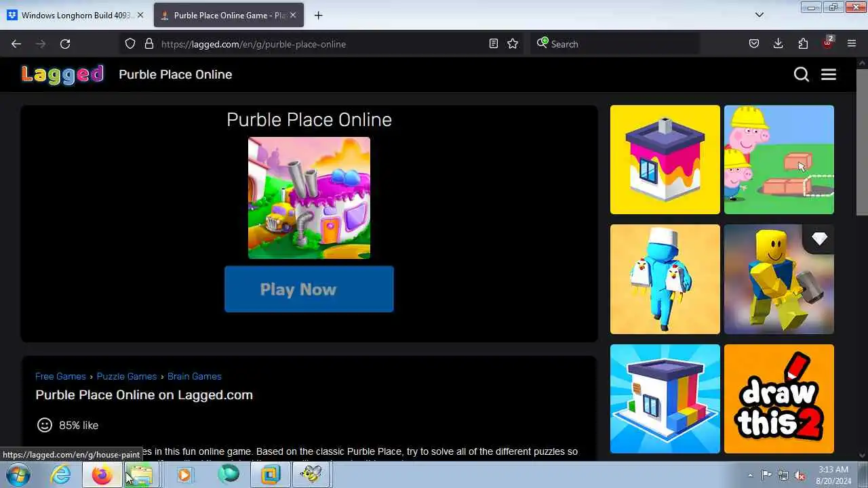Click the browser back arrow
This screenshot has height=488, width=868.
tap(16, 44)
